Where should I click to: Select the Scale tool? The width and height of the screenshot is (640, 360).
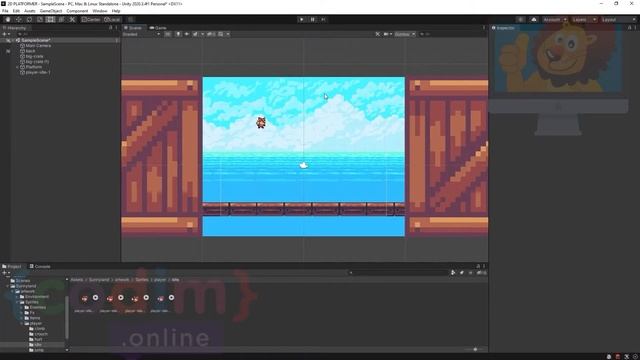[40, 20]
